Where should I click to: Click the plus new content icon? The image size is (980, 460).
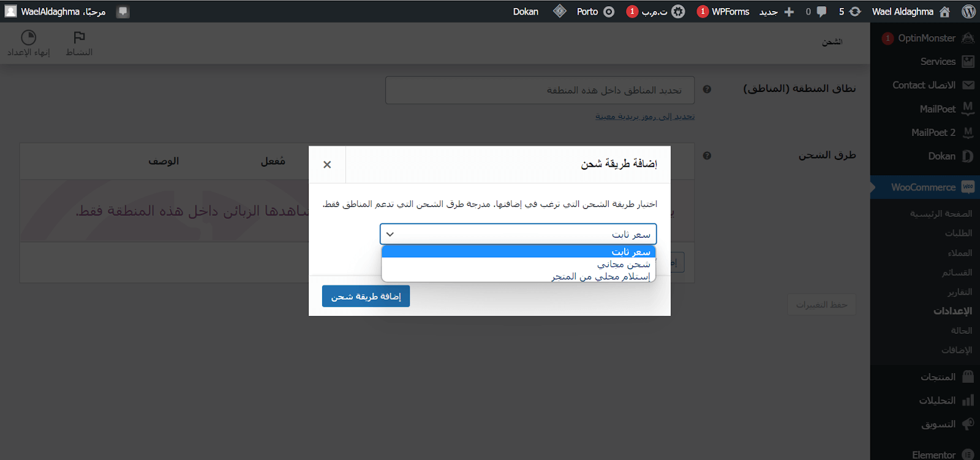click(x=789, y=12)
